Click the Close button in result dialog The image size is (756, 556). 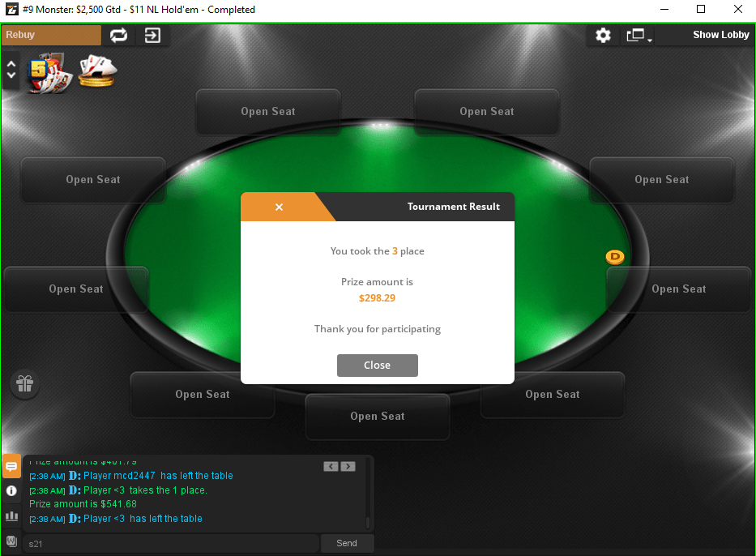click(x=377, y=366)
